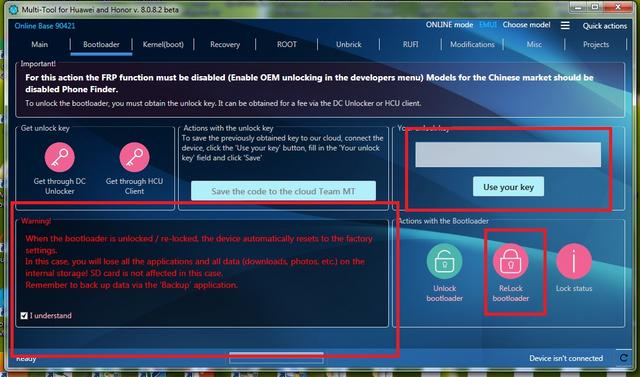Viewport: 640px width, 377px height.
Task: Click the unlock key input field
Action: (508, 154)
